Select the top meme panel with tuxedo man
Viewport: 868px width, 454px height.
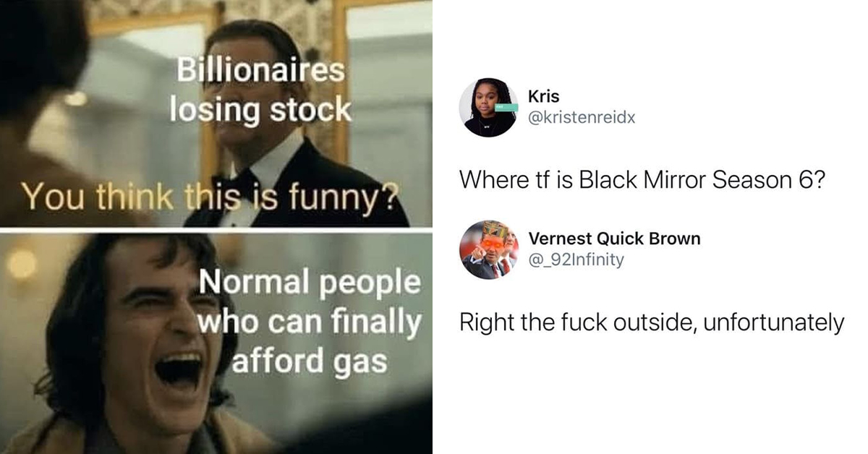216,113
